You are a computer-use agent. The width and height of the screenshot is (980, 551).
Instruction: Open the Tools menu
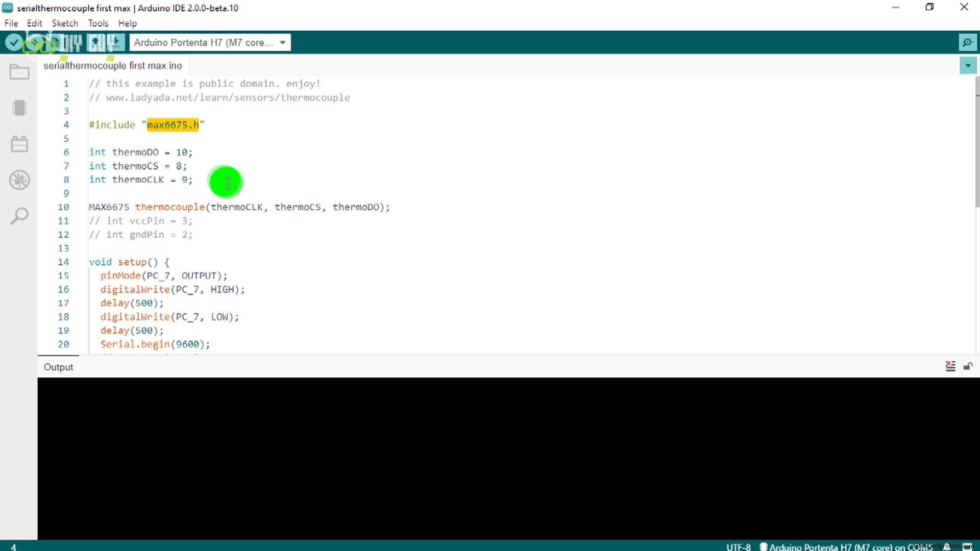(x=97, y=23)
